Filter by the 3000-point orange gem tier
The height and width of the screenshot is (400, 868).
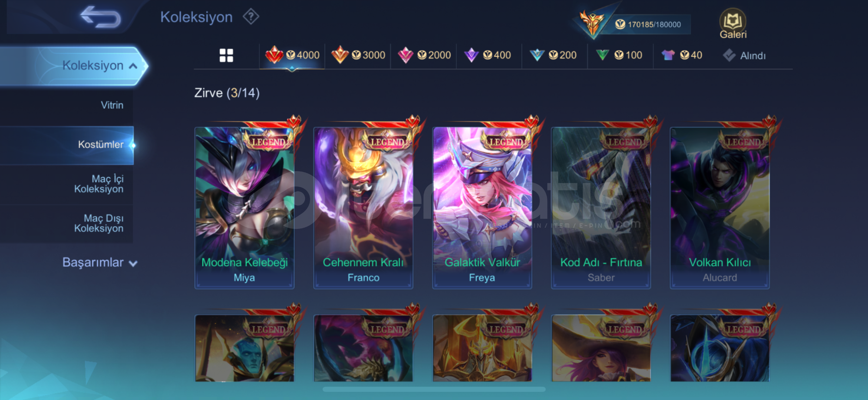tap(358, 56)
